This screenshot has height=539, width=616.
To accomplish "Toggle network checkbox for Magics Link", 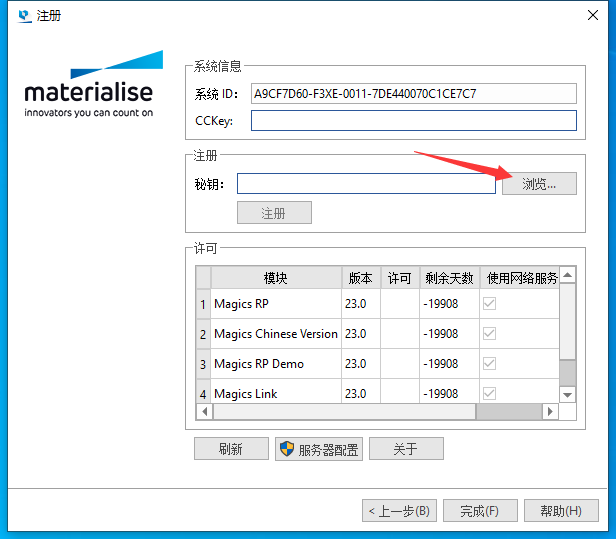I will [x=489, y=393].
